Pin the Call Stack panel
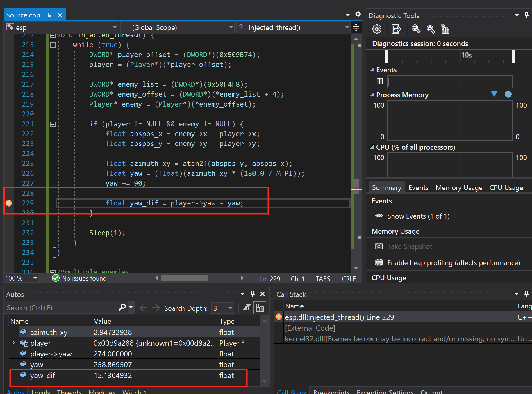 click(526, 294)
